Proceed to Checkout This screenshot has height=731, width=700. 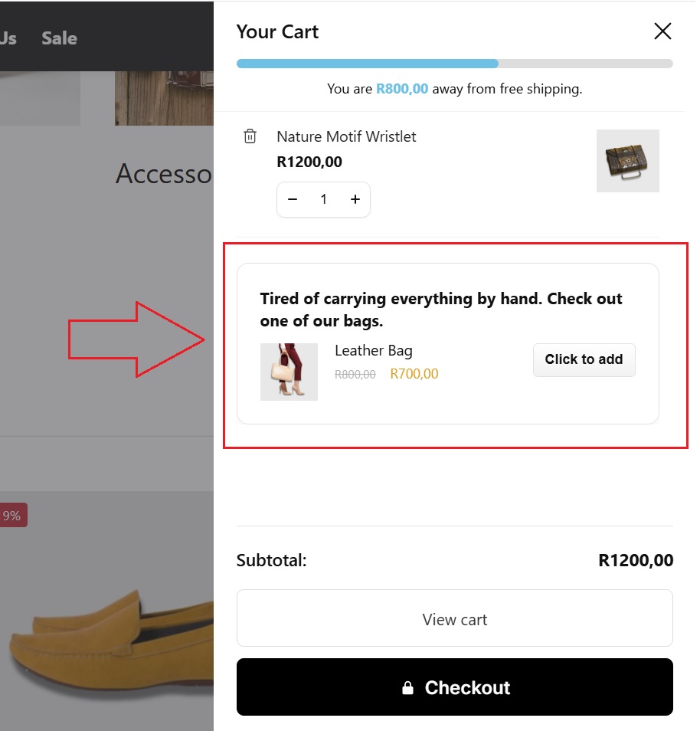click(454, 687)
